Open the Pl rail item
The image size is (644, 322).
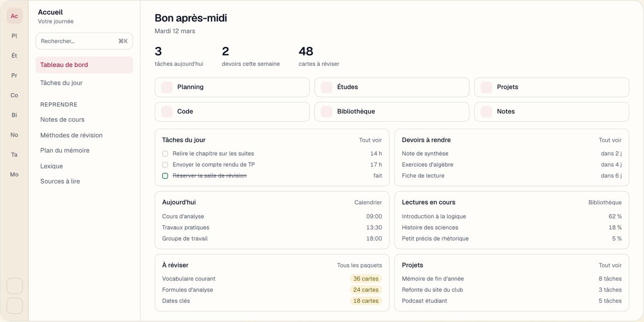(x=14, y=36)
